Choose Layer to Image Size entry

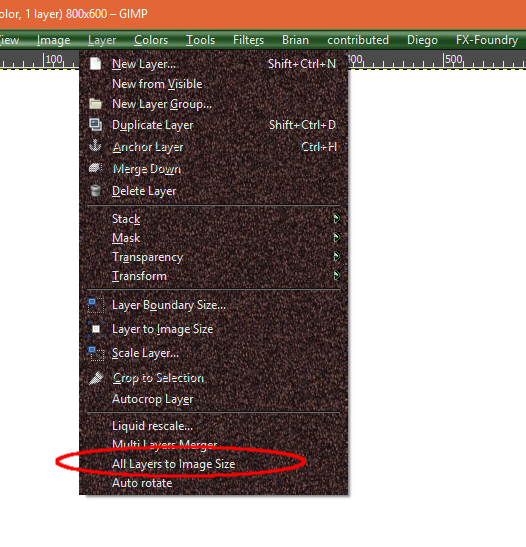click(213, 329)
